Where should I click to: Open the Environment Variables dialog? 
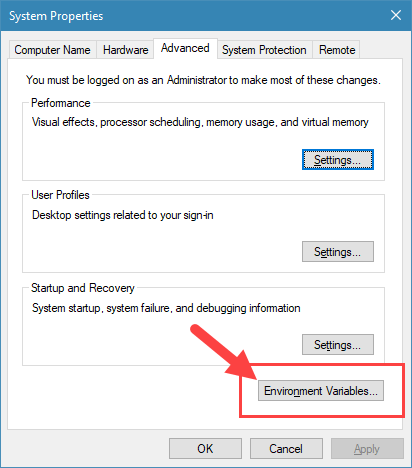321,391
